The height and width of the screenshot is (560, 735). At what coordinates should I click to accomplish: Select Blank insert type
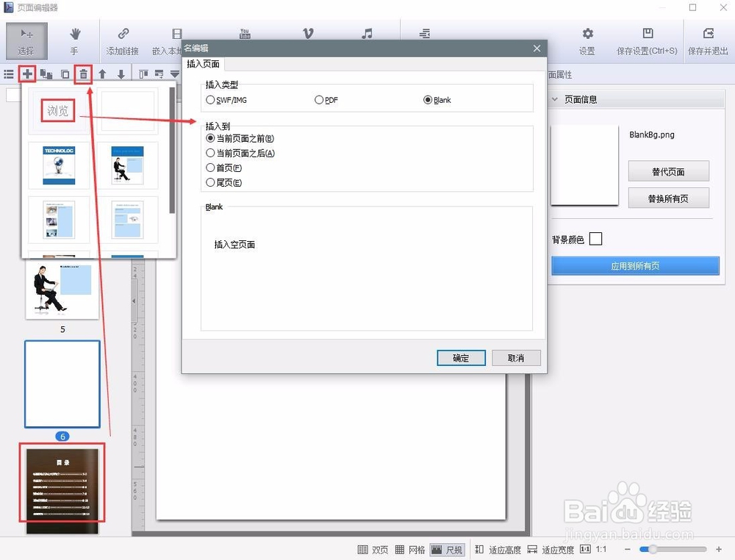(x=437, y=100)
